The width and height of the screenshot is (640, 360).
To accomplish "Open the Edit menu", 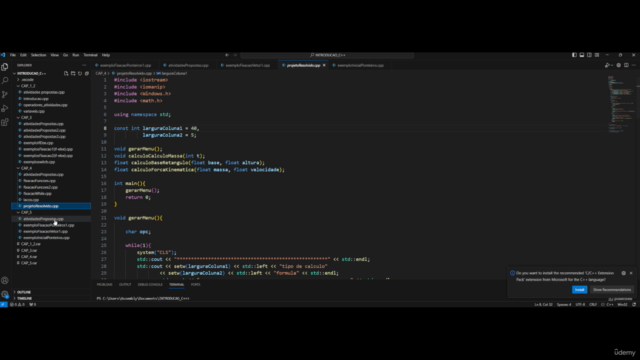I will click(23, 55).
